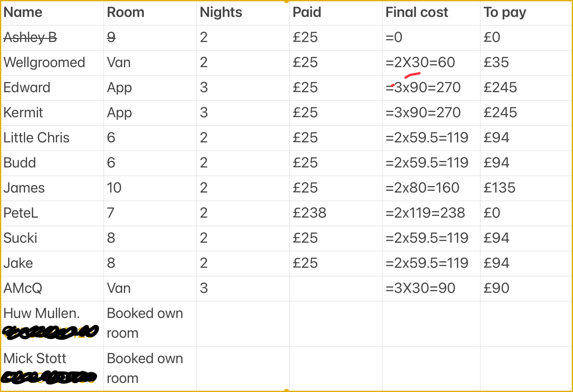
Task: Click the Wellgroomed name cell
Action: (52, 63)
